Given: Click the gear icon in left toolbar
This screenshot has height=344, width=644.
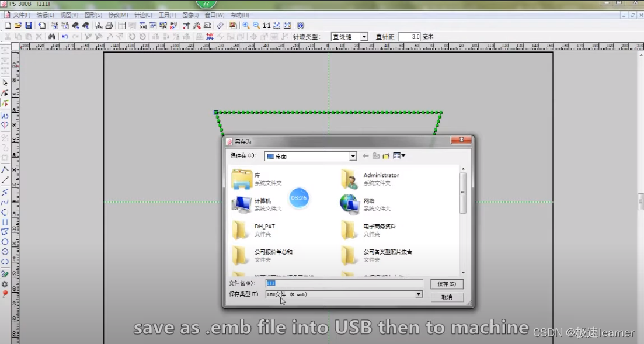Looking at the screenshot, I should point(5,284).
